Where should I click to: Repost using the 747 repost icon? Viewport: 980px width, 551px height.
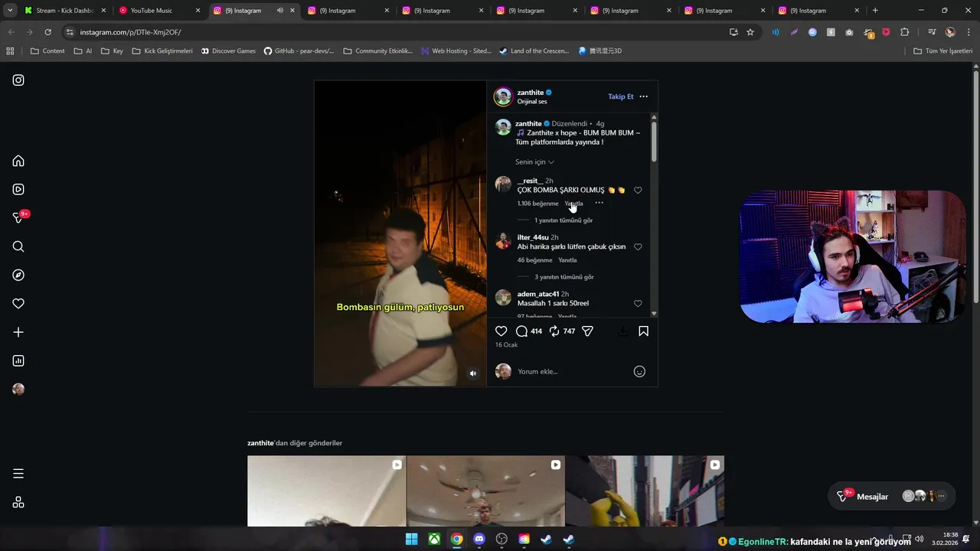pos(554,331)
